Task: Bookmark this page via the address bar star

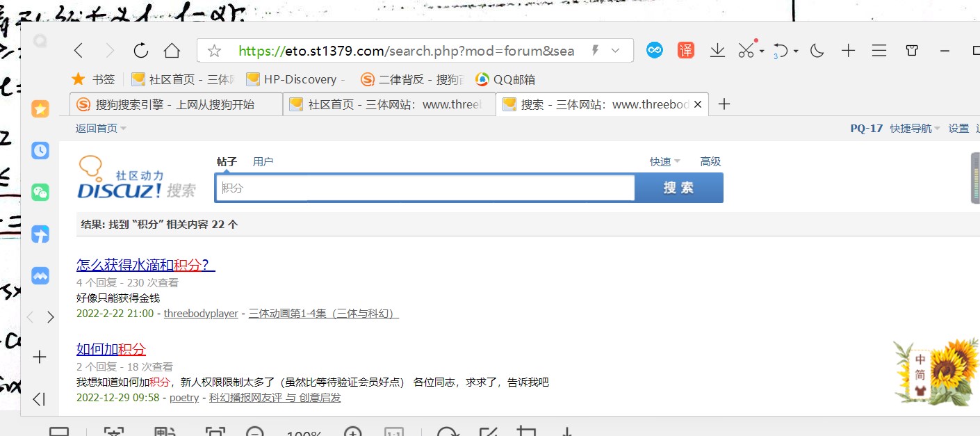Action: 214,51
